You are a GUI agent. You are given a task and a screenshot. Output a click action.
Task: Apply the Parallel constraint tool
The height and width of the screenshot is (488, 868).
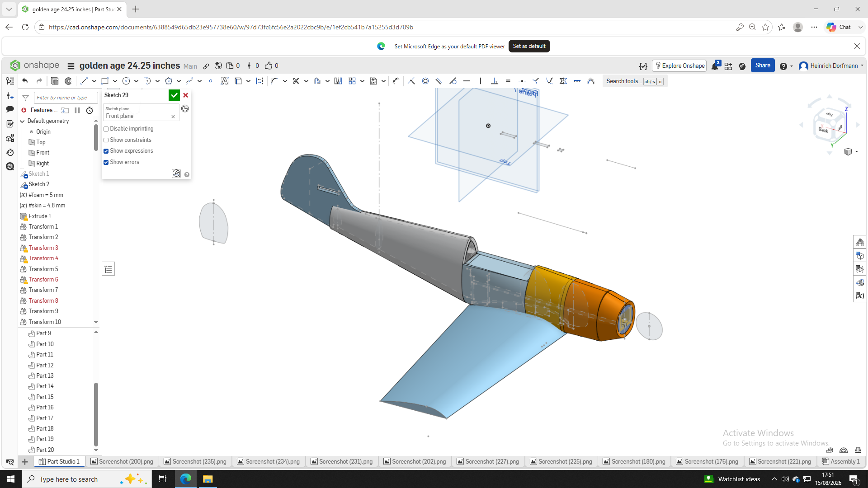[x=439, y=81]
